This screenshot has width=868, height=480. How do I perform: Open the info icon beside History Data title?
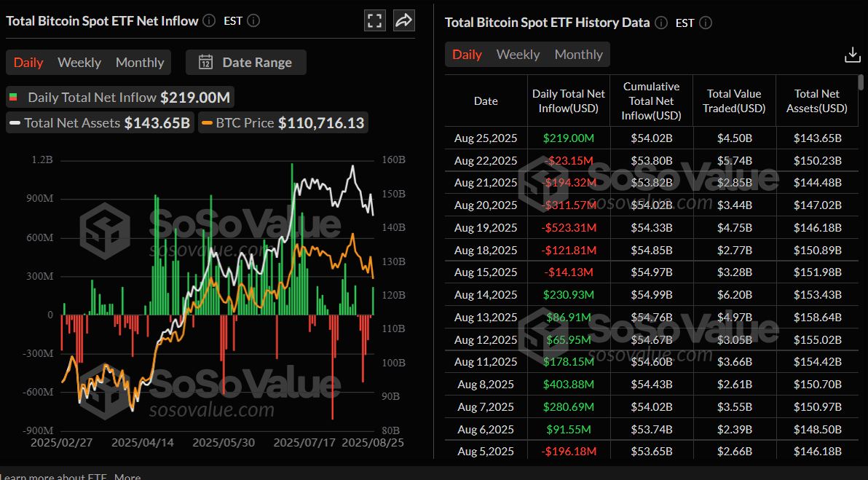[x=660, y=23]
